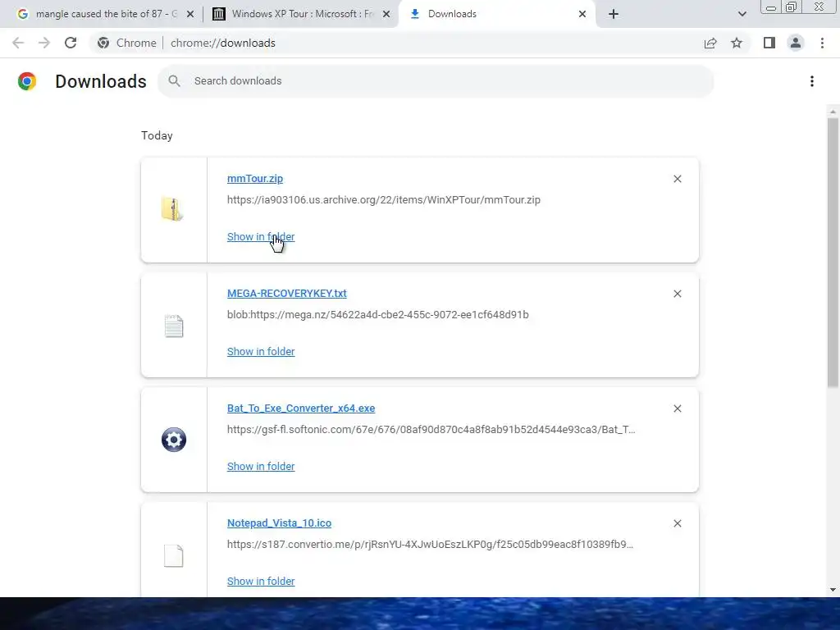The height and width of the screenshot is (630, 840).
Task: Click the Search downloads field
Action: [x=436, y=81]
